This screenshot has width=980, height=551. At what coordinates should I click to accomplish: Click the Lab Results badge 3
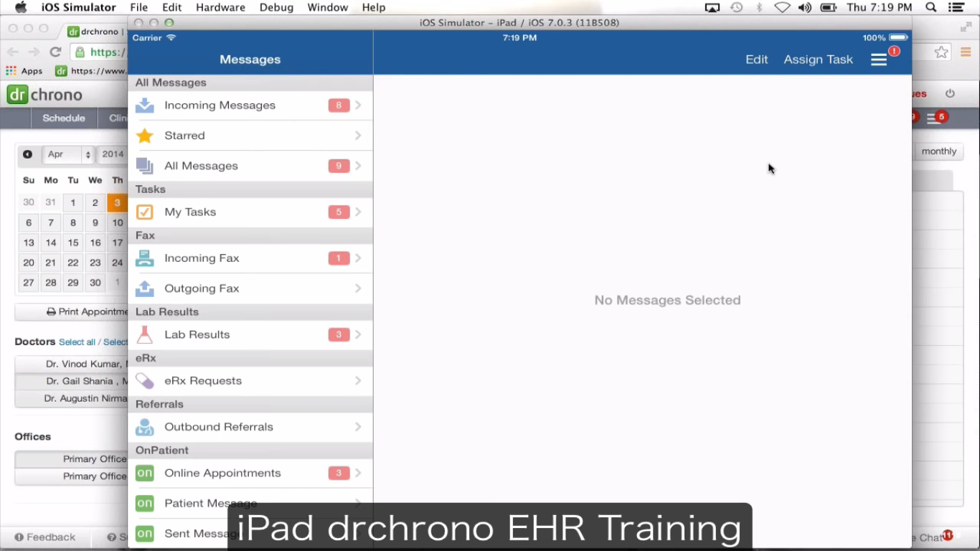pos(339,334)
